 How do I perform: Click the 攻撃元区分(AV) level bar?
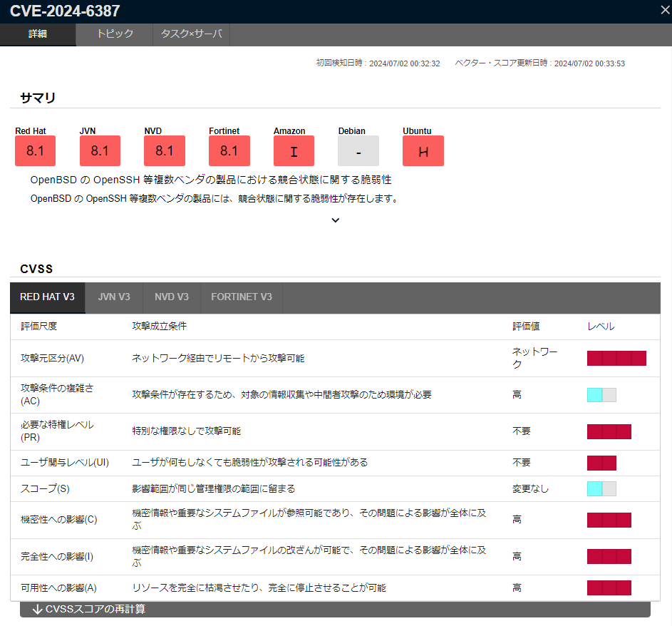(x=616, y=358)
